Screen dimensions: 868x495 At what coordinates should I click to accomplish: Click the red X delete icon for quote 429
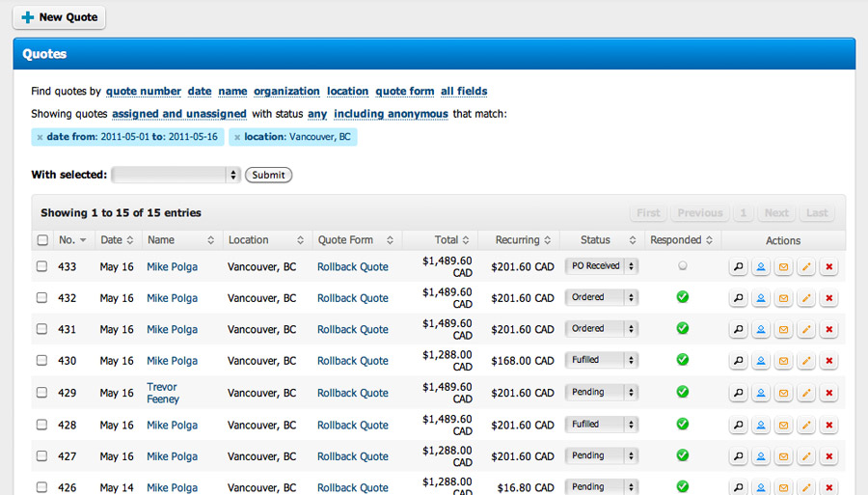(x=828, y=393)
